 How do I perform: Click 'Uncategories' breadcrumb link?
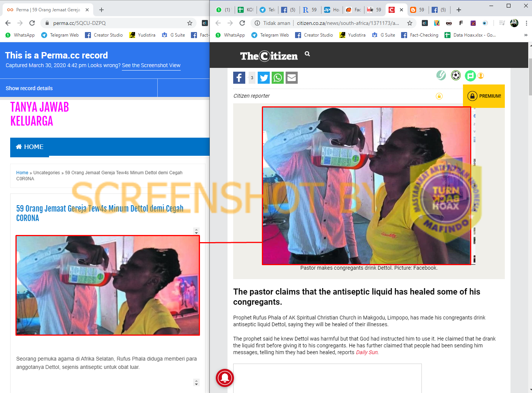pyautogui.click(x=47, y=173)
